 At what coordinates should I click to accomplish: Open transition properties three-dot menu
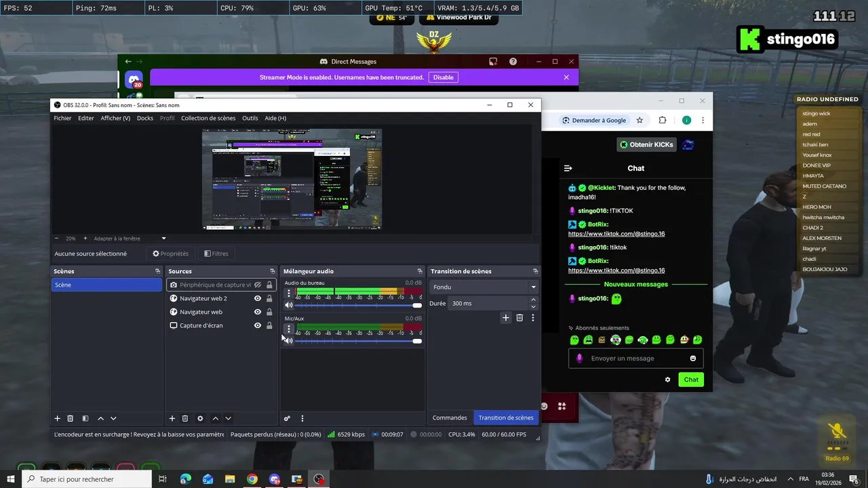[x=533, y=317]
